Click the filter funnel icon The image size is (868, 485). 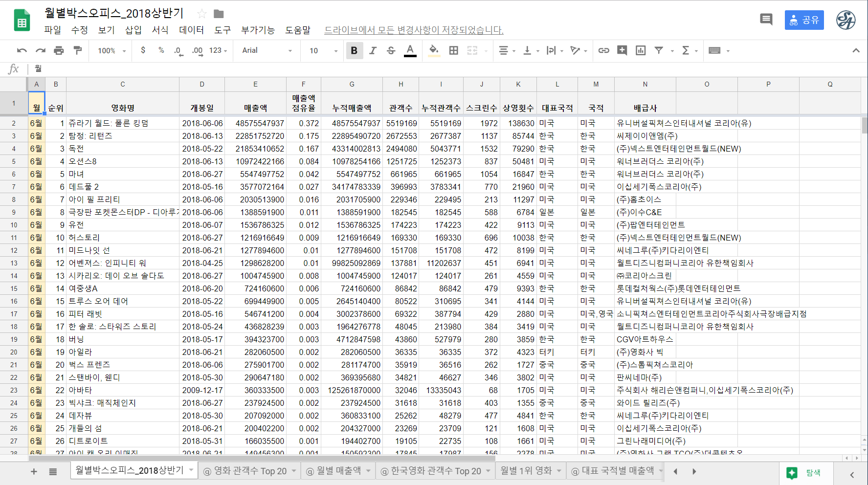[659, 50]
